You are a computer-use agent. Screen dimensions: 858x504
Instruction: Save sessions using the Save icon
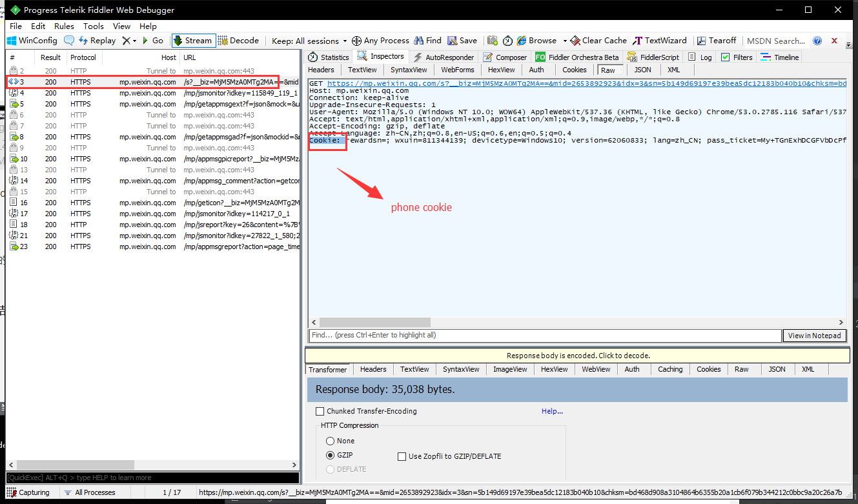tap(462, 41)
